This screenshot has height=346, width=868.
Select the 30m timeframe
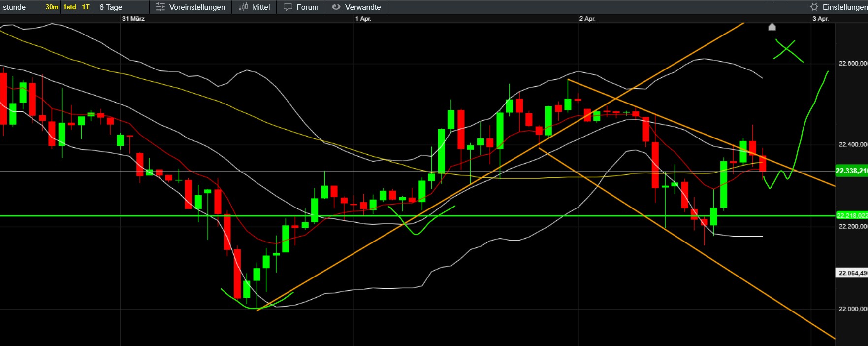coord(52,7)
